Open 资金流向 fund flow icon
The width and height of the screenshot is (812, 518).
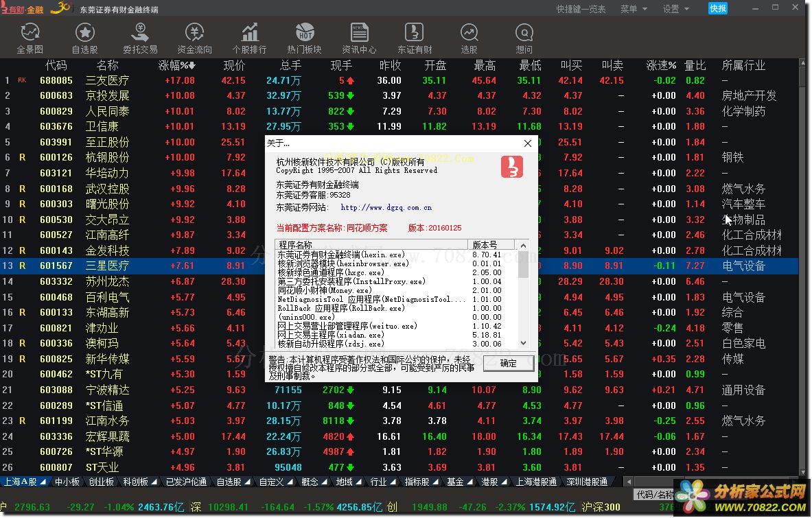click(x=195, y=38)
